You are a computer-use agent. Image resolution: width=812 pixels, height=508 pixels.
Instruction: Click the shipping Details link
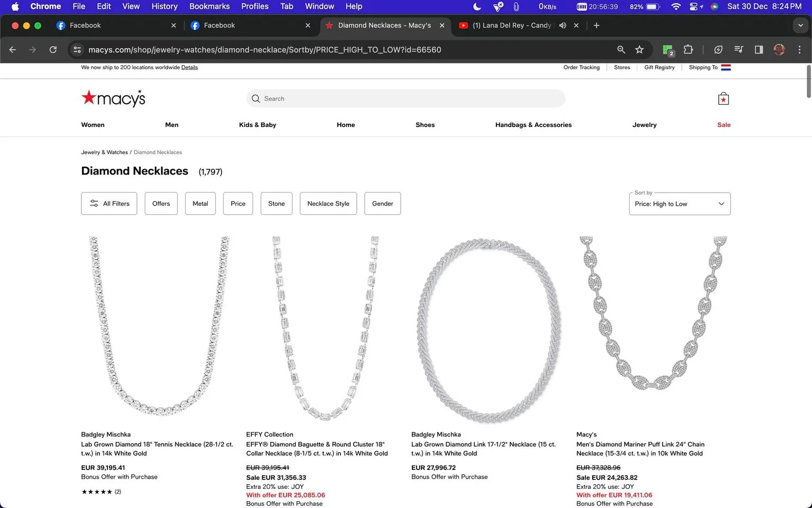189,67
